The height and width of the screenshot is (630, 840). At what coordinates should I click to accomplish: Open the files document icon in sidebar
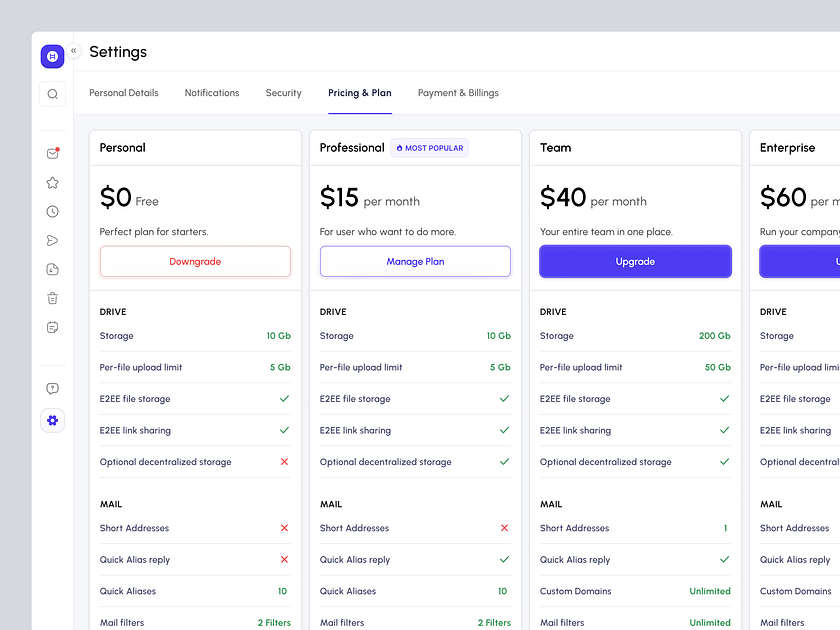coord(52,269)
